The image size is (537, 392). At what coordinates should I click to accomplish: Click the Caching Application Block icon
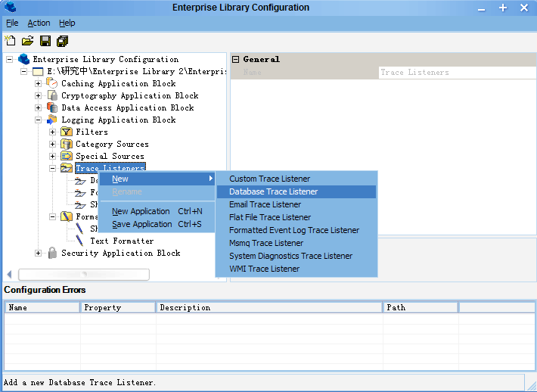(x=52, y=83)
